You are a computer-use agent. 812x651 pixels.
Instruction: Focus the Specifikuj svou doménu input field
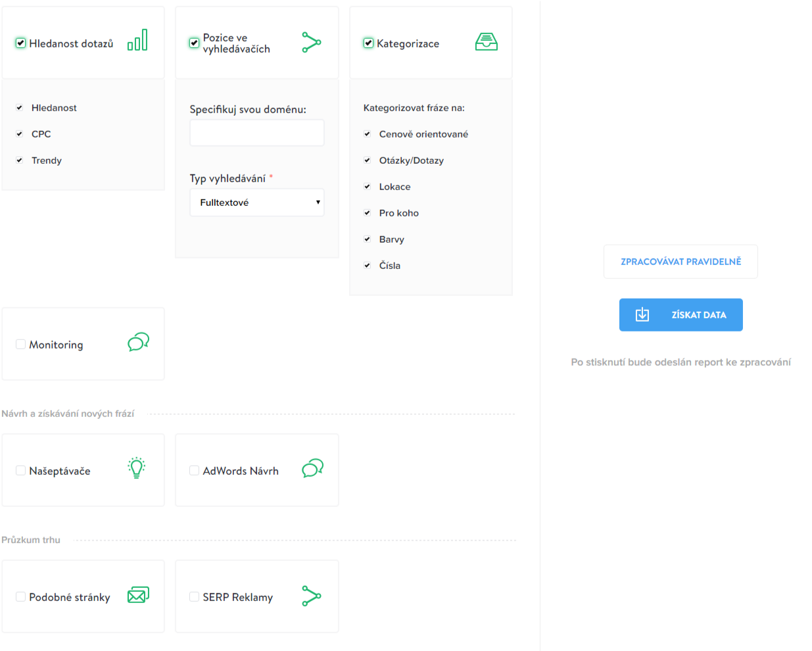257,133
